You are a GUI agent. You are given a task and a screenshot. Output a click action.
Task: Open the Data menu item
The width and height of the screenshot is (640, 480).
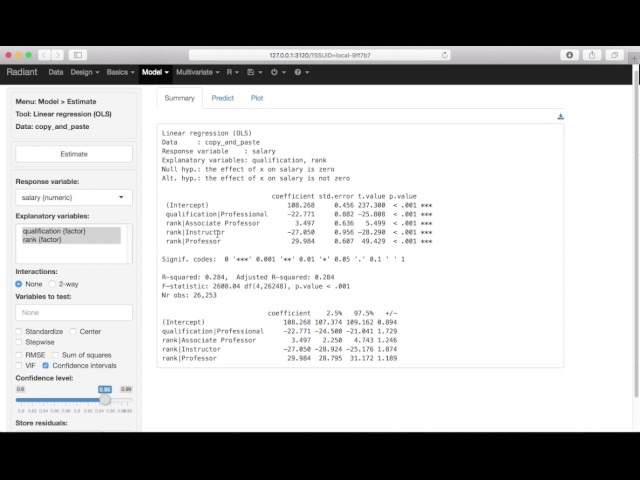point(56,72)
